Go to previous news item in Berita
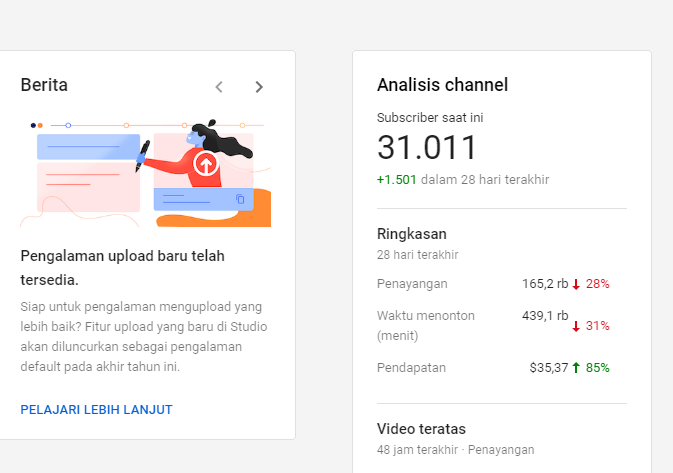673x473 pixels. click(x=219, y=87)
